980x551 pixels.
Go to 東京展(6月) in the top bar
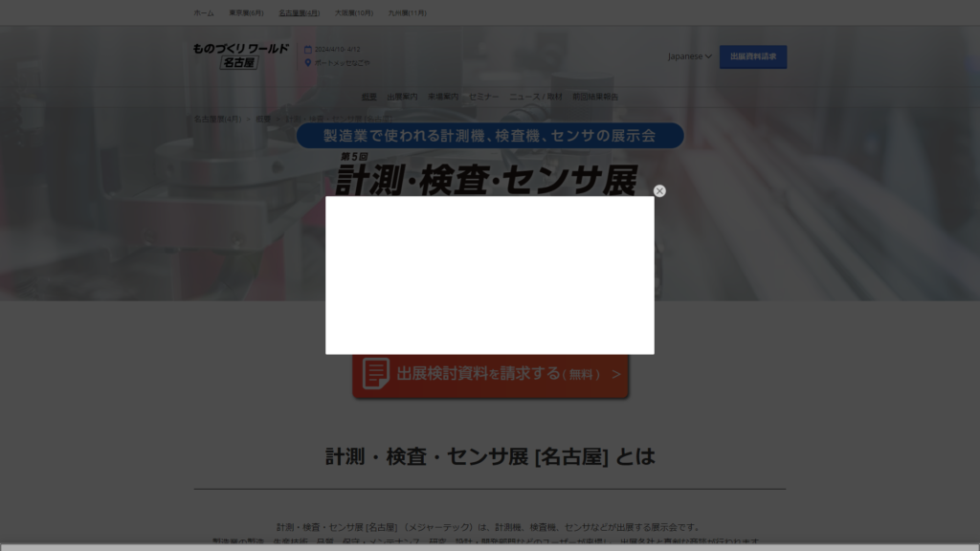pyautogui.click(x=246, y=13)
